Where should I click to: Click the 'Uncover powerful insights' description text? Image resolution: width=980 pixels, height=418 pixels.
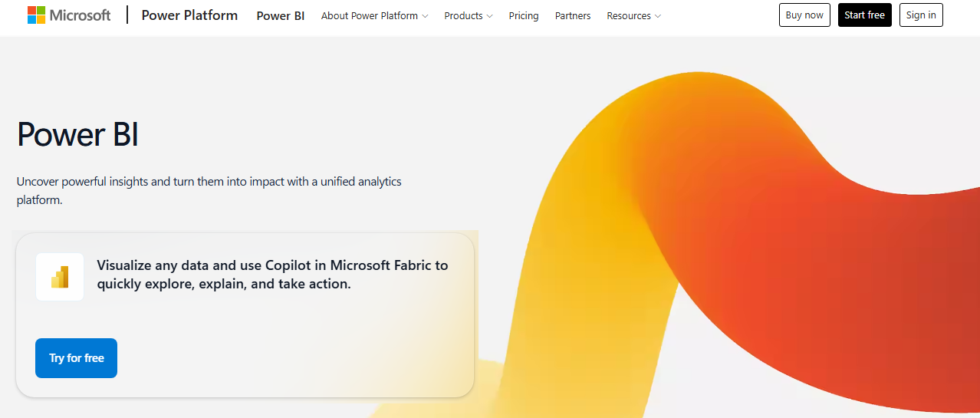209,191
